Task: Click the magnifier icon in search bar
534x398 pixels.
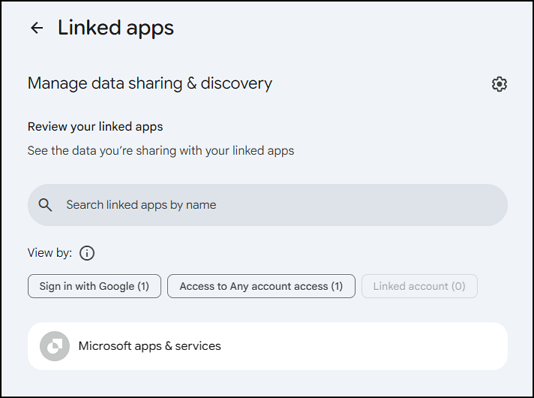Action: pos(45,205)
